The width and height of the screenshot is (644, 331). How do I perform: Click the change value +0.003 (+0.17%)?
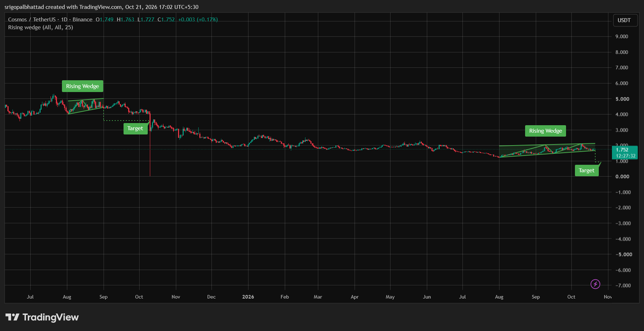click(x=199, y=19)
